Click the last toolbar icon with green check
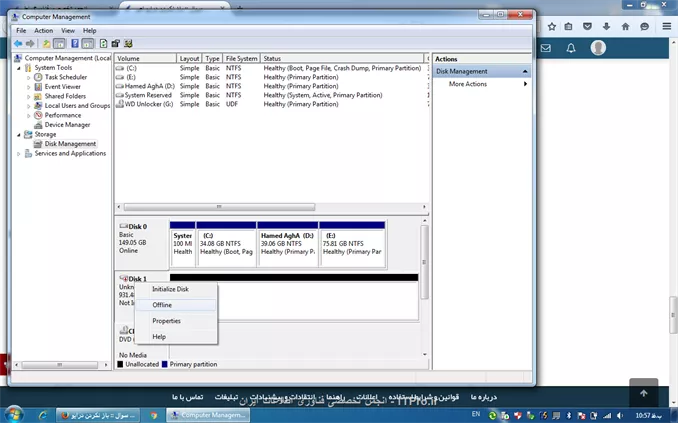678x423 pixels. pos(128,44)
